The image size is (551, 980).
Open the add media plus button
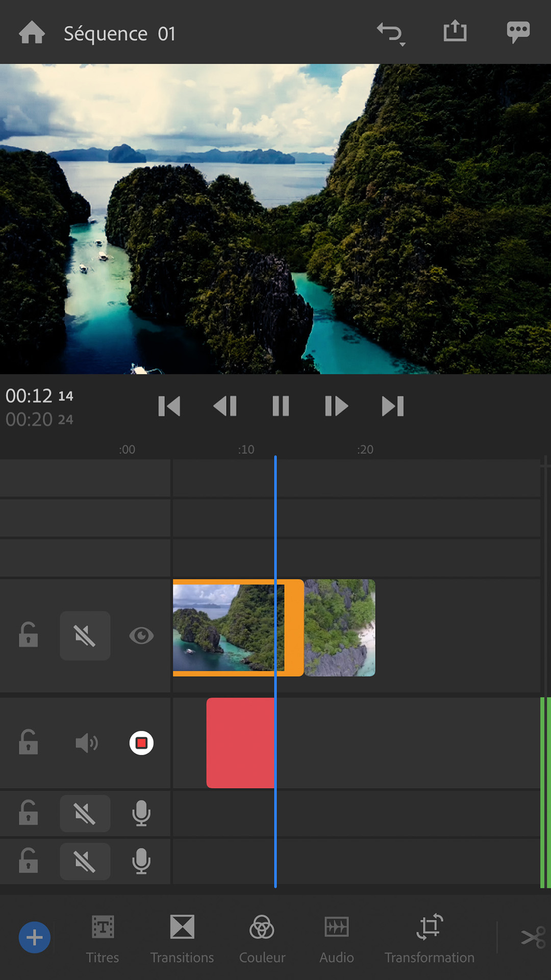[x=35, y=937]
